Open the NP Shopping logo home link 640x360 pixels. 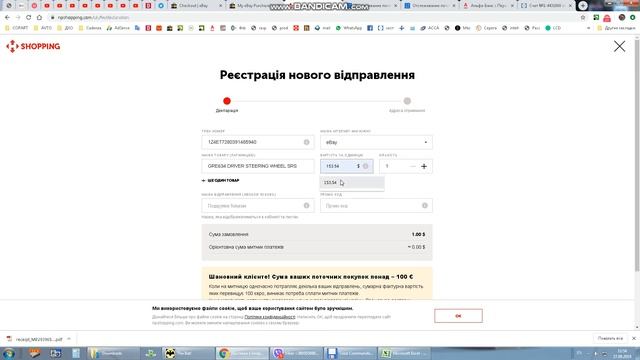(x=33, y=47)
